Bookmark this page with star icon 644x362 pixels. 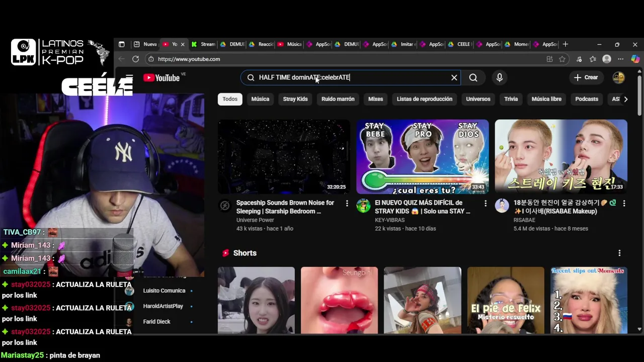pyautogui.click(x=562, y=59)
